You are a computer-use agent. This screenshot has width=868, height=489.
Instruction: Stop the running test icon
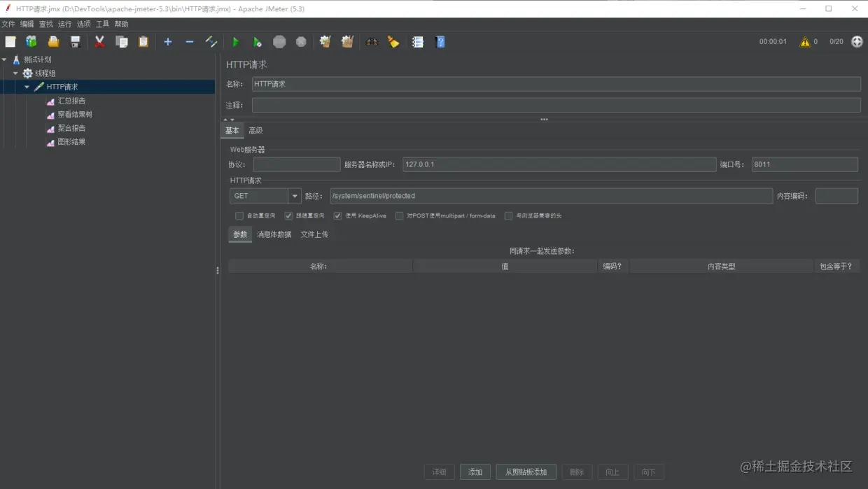coord(279,42)
